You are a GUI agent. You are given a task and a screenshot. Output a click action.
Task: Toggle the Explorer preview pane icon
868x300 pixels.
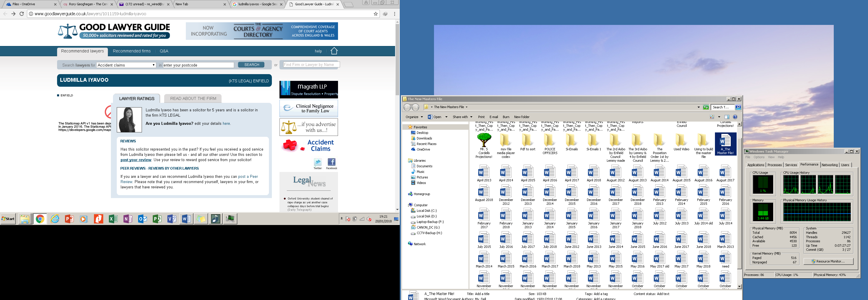tap(727, 117)
